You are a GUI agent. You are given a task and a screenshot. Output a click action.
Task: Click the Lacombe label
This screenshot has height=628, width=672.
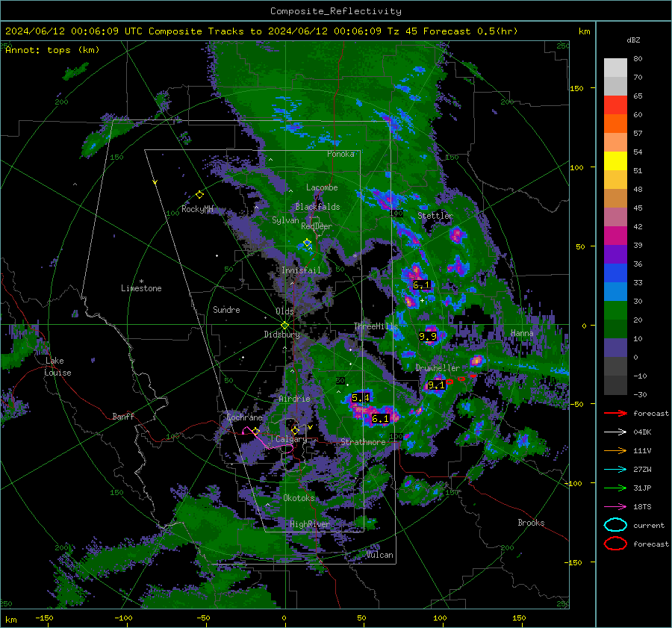pyautogui.click(x=322, y=187)
